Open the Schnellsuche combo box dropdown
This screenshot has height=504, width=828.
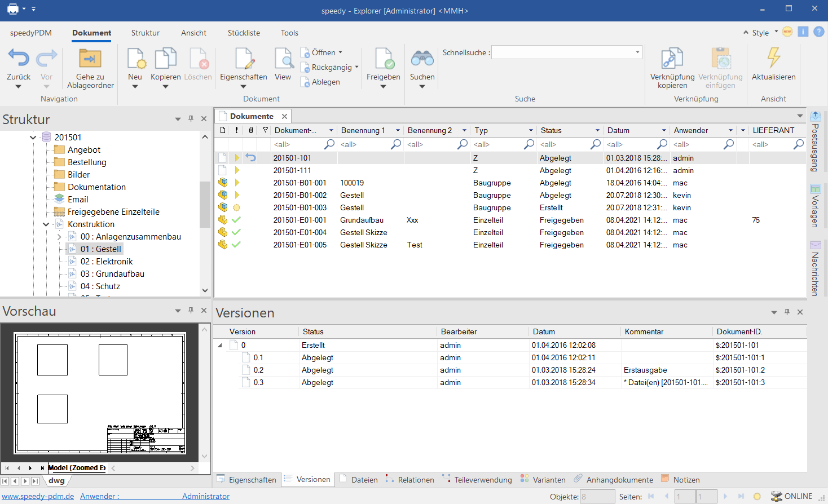pyautogui.click(x=637, y=52)
